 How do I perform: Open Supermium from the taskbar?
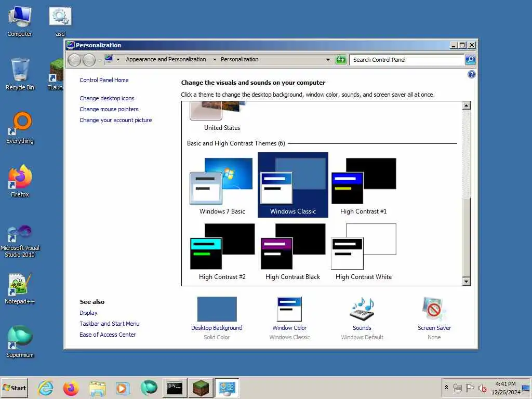click(x=149, y=388)
